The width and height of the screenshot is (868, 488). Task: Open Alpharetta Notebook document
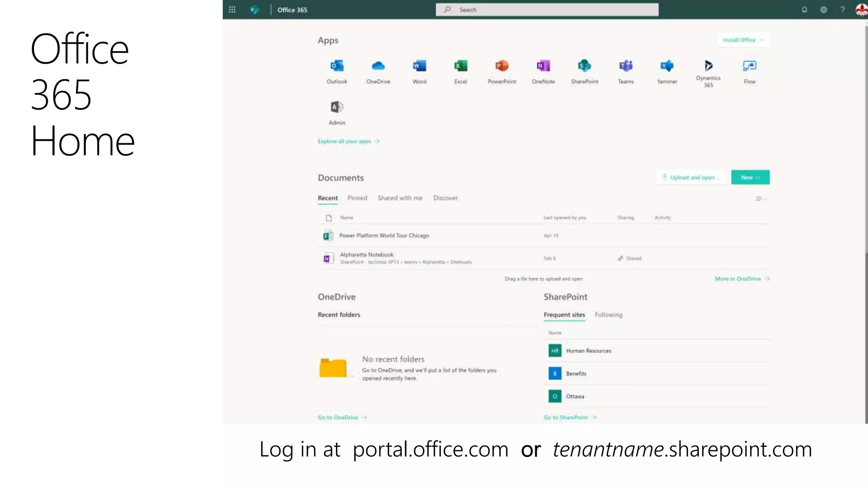point(367,255)
